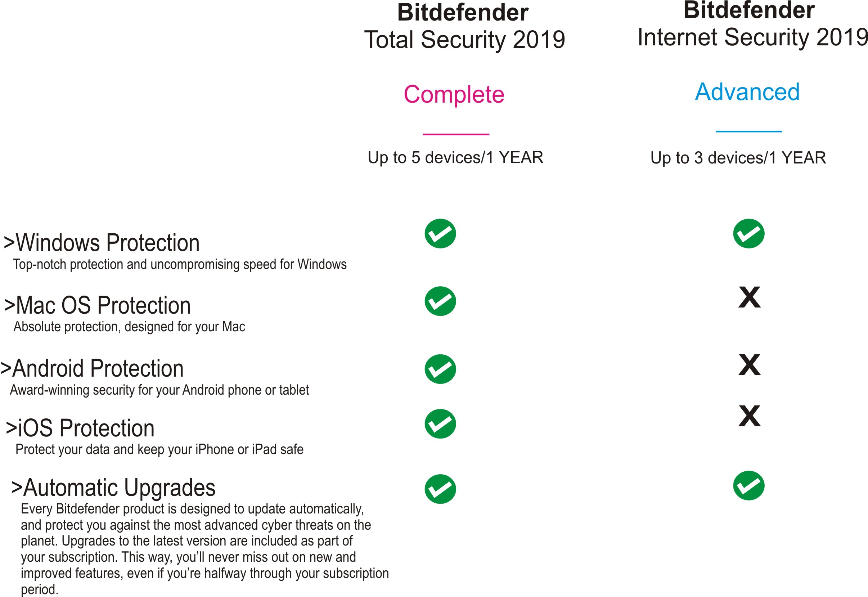Click the Up to 5 devices/1 YEAR text

(455, 157)
